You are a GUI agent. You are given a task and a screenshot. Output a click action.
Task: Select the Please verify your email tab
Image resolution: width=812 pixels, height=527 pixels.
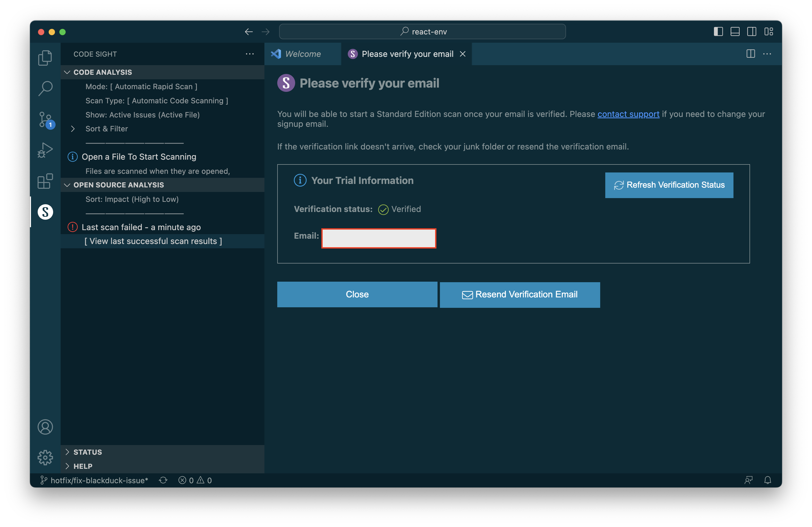pyautogui.click(x=408, y=54)
